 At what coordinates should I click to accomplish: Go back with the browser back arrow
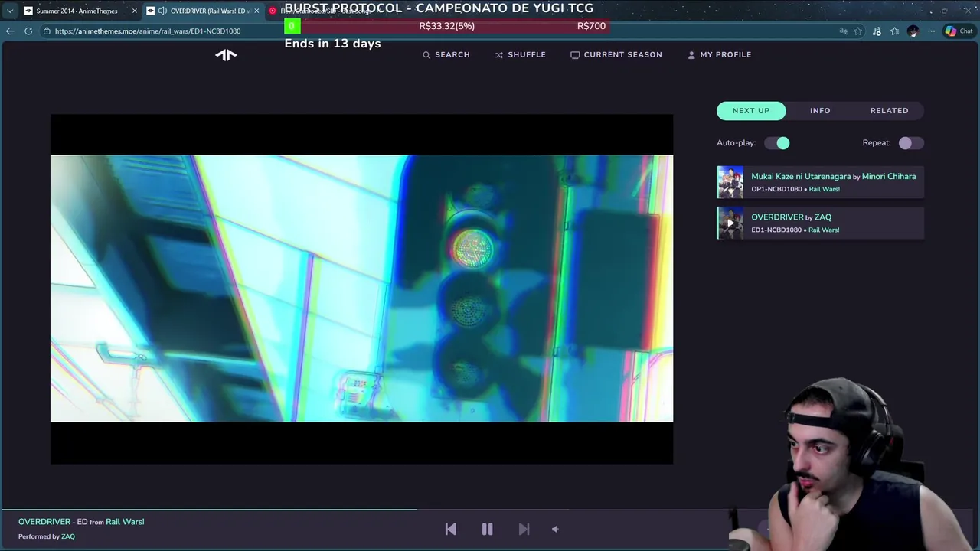(x=10, y=31)
